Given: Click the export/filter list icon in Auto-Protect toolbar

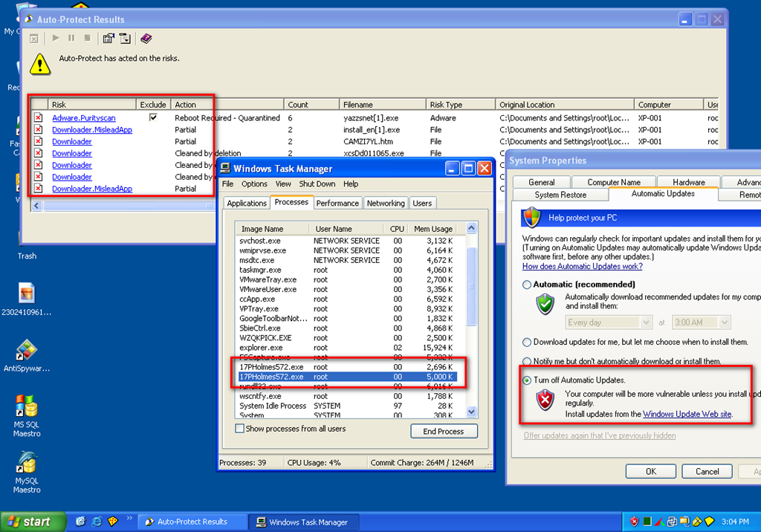Looking at the screenshot, I should point(125,39).
